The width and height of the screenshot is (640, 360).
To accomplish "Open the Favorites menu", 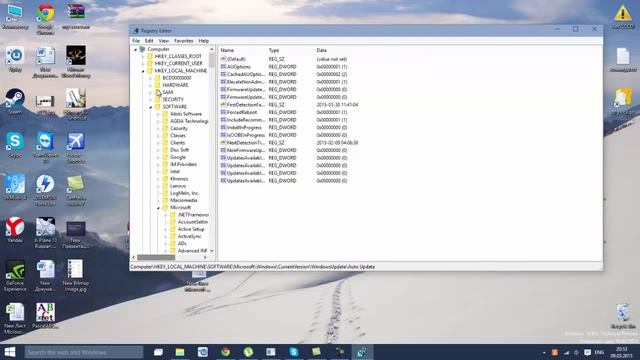I will 183,41.
